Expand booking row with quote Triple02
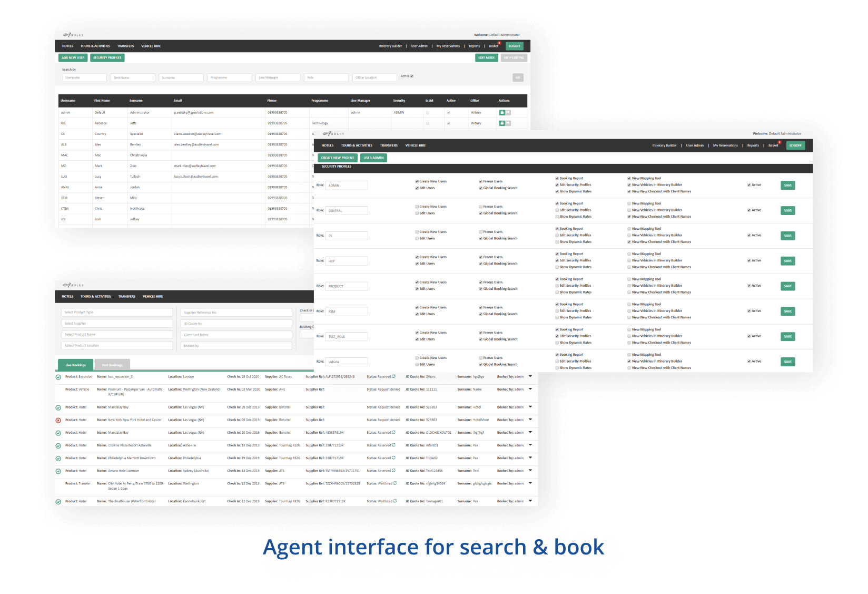Viewport: 868px width, 594px height. (530, 457)
